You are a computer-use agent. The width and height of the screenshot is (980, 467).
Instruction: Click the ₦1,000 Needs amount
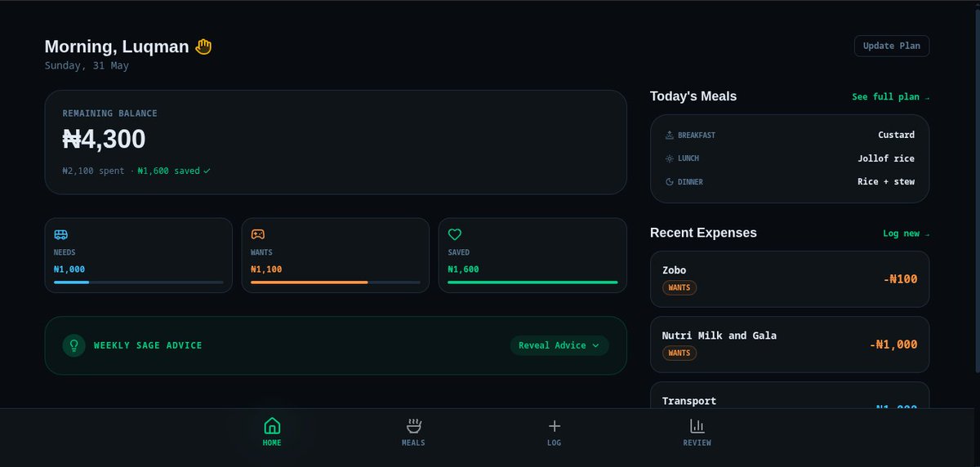pyautogui.click(x=69, y=269)
